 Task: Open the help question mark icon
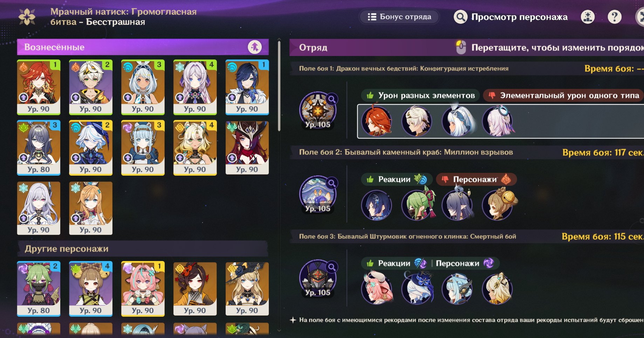pyautogui.click(x=615, y=17)
